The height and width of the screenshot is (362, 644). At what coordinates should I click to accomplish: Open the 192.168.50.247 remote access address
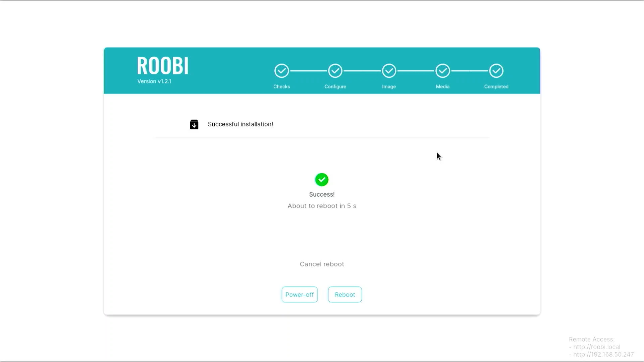point(603,354)
